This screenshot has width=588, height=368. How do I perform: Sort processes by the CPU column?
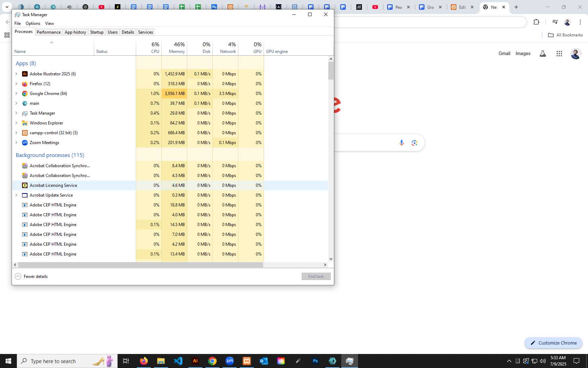(x=149, y=48)
